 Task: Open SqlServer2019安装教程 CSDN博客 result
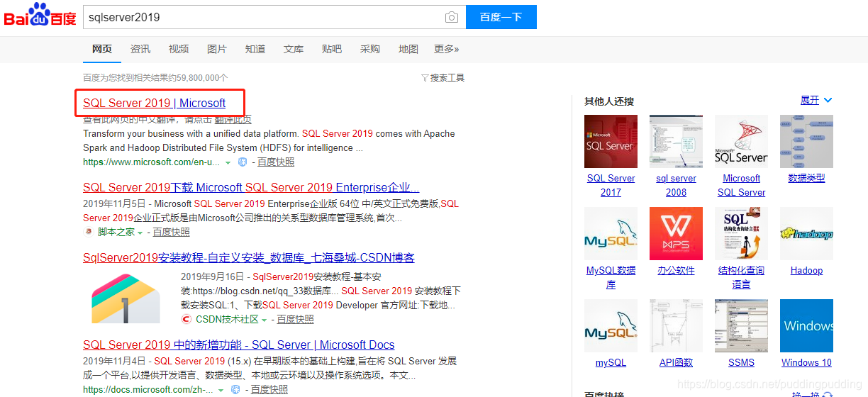tap(249, 257)
